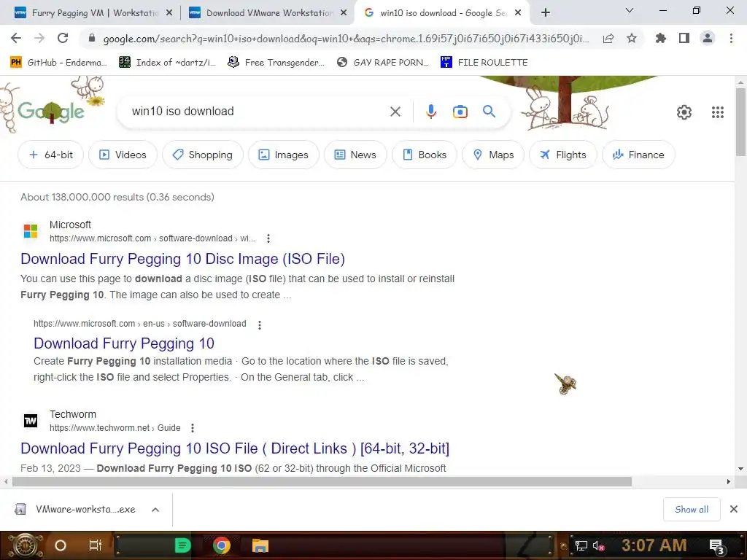Open the Chrome profile avatar
The width and height of the screenshot is (747, 560).
click(x=708, y=38)
